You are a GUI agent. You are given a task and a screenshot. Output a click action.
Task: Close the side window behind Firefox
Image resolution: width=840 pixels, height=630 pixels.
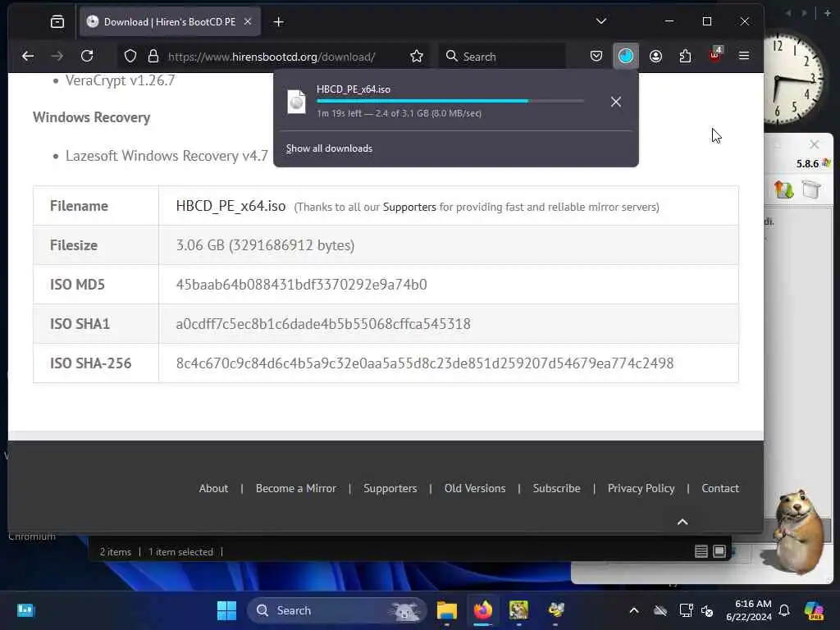[815, 144]
